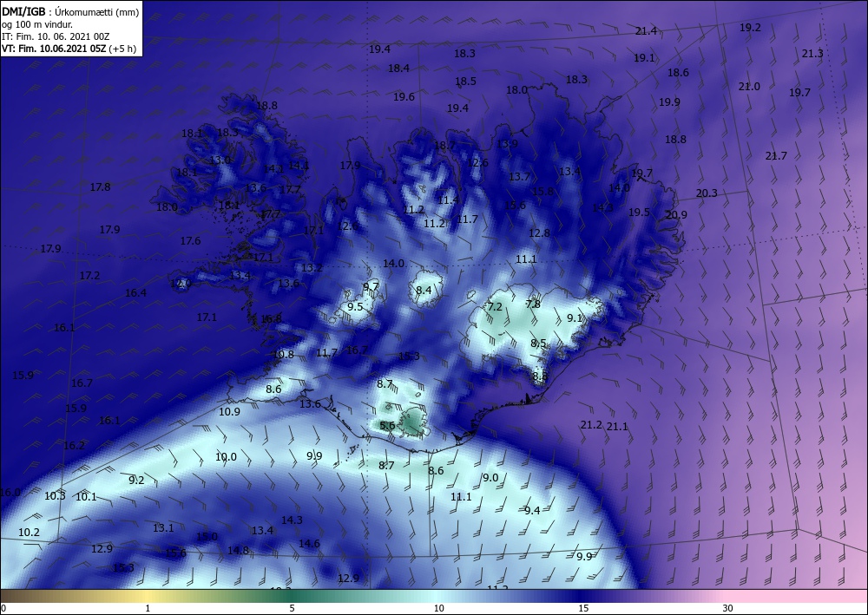Click the 10.3 value label

coord(55,496)
